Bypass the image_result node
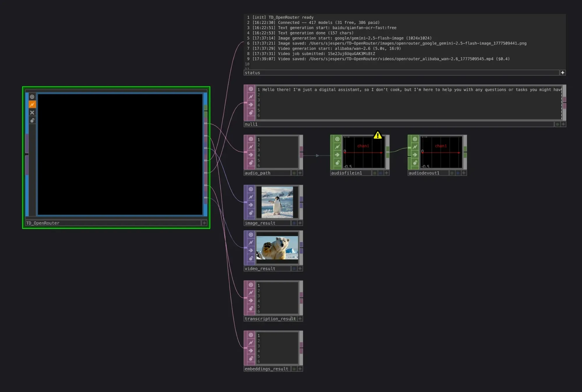The image size is (582, 392). (x=251, y=205)
